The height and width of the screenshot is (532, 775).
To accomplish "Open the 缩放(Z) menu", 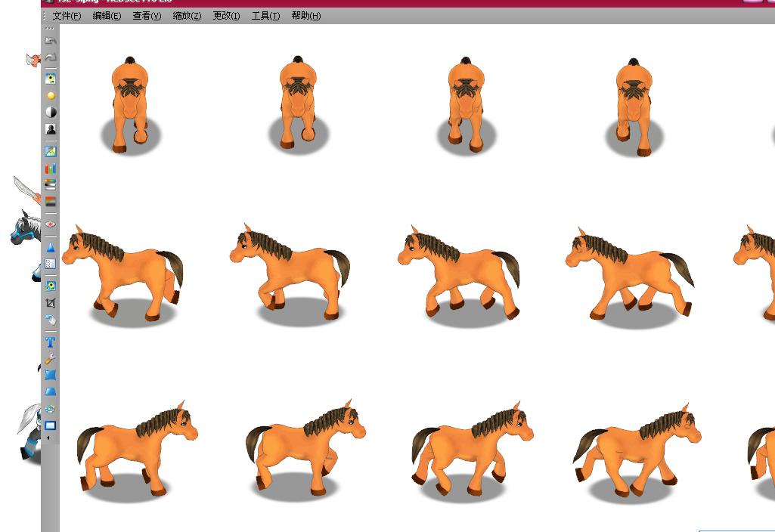I will [187, 16].
